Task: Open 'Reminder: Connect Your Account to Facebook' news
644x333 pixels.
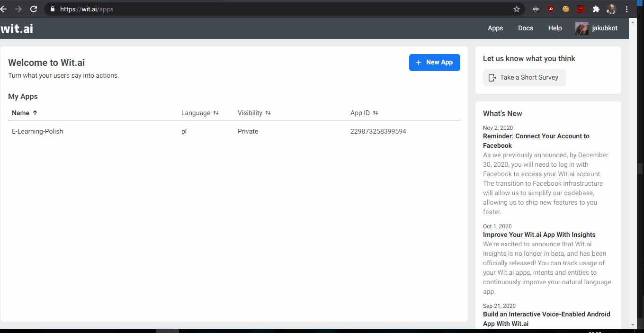Action: click(536, 141)
